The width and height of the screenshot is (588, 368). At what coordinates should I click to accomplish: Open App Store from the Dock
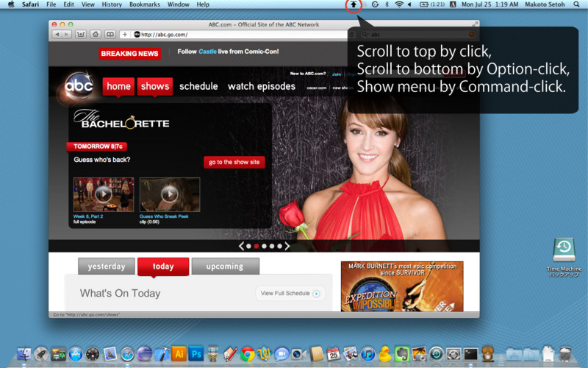point(76,354)
